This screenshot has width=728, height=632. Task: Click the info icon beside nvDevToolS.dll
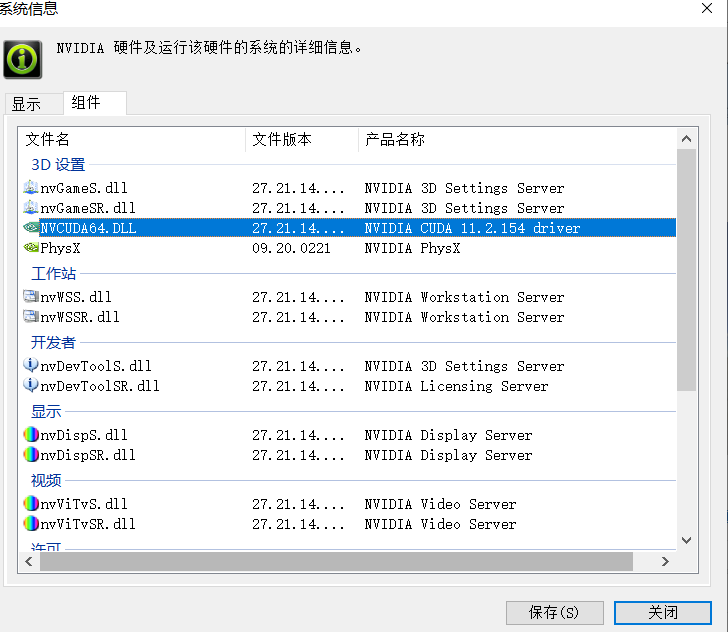pos(31,365)
